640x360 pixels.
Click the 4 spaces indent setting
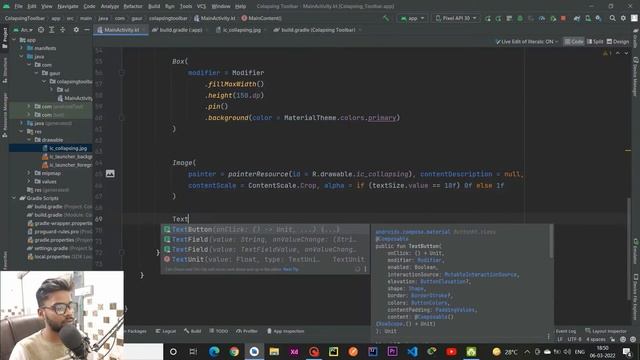[596, 339]
